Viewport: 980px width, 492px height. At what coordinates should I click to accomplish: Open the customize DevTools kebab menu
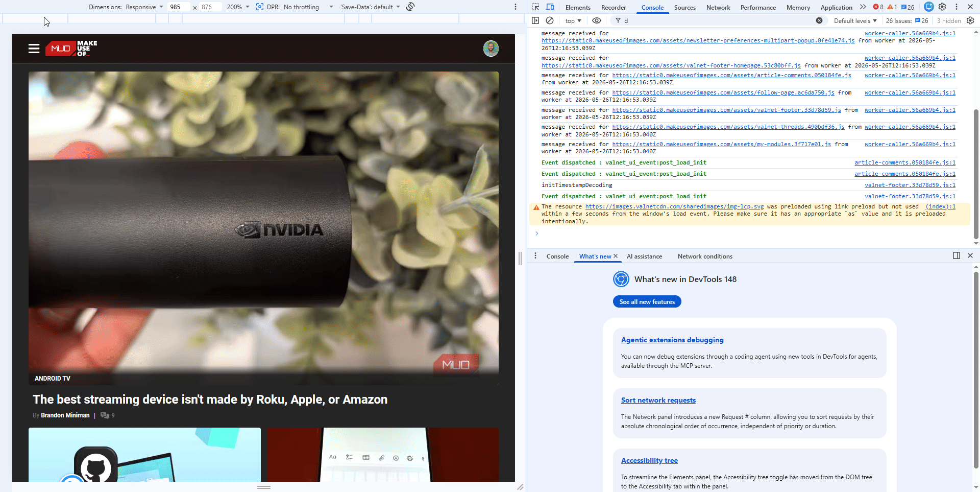click(957, 7)
